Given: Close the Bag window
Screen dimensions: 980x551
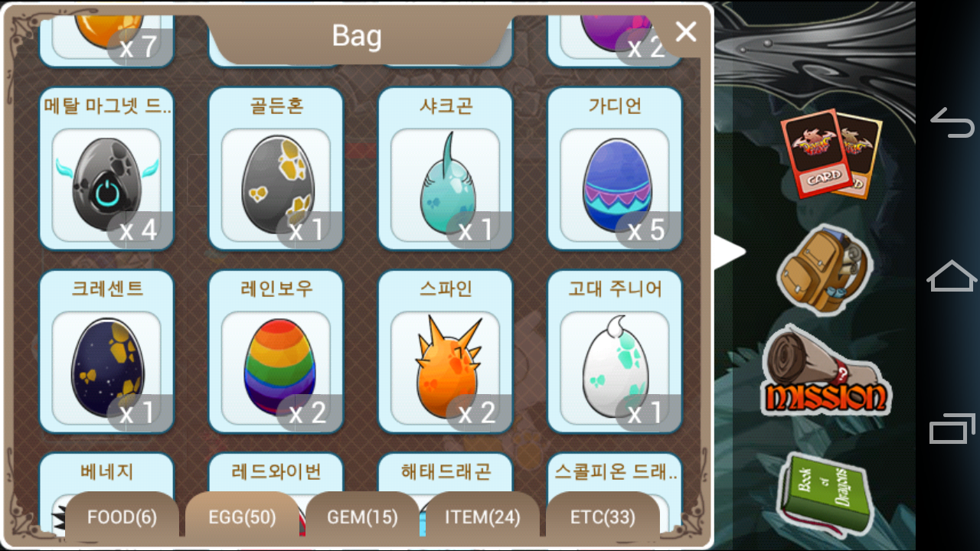Looking at the screenshot, I should point(685,32).
